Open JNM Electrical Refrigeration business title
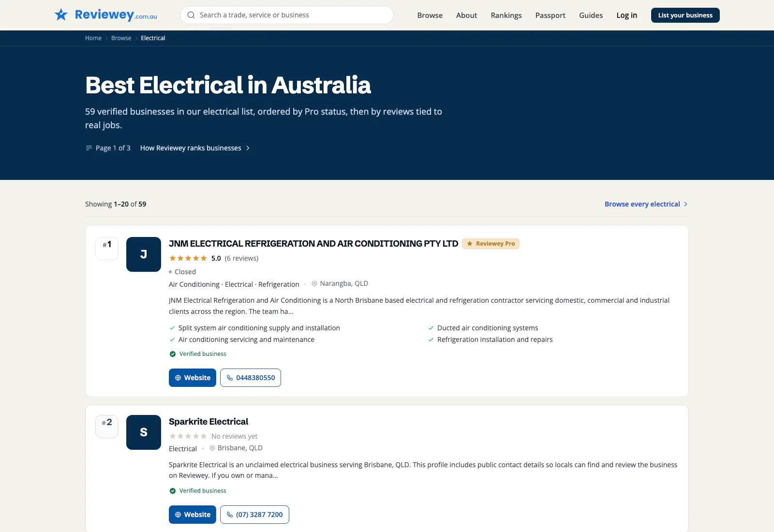774x532 pixels. pyautogui.click(x=313, y=244)
